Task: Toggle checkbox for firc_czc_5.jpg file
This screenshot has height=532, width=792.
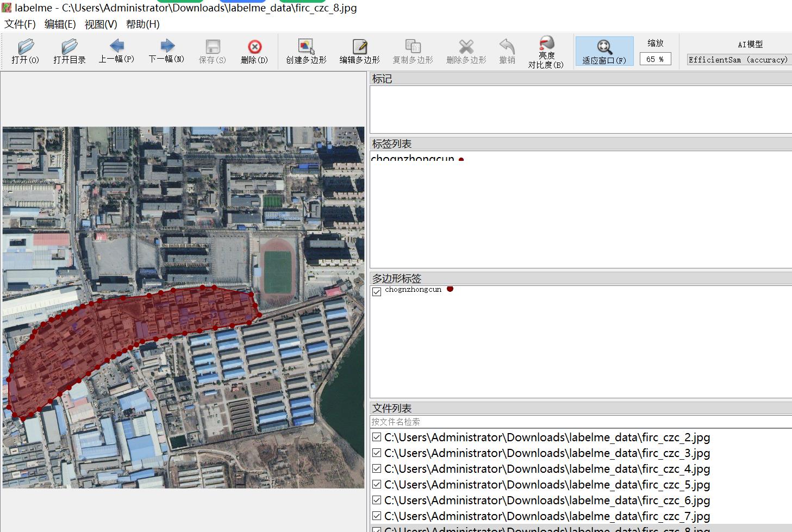Action: click(377, 485)
